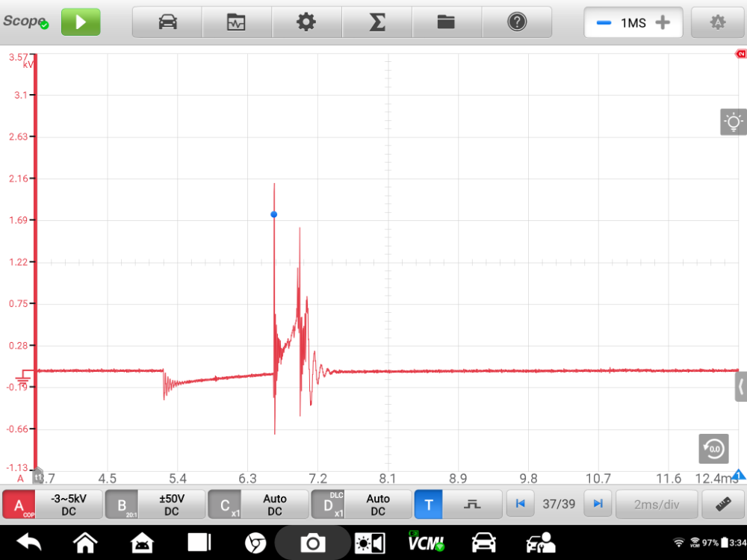Tap the Android Home button in navigation bar
This screenshot has width=747, height=560.
(x=85, y=542)
